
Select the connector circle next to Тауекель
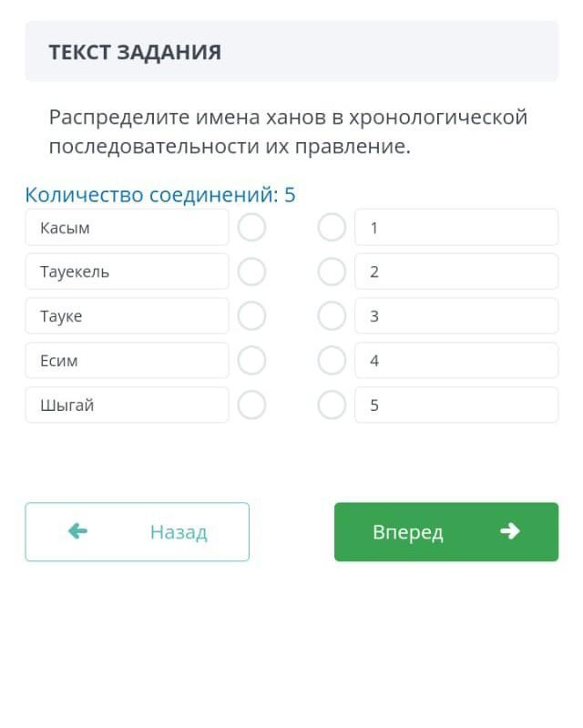(251, 272)
